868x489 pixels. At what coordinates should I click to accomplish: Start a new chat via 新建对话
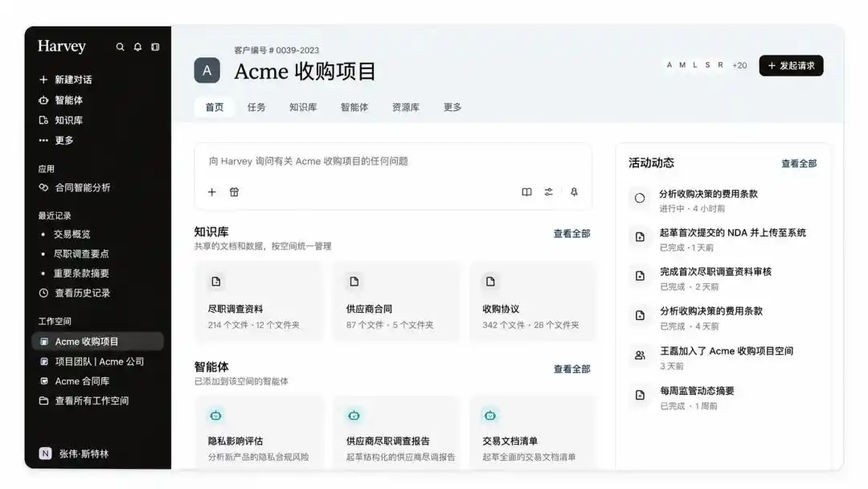pyautogui.click(x=65, y=80)
